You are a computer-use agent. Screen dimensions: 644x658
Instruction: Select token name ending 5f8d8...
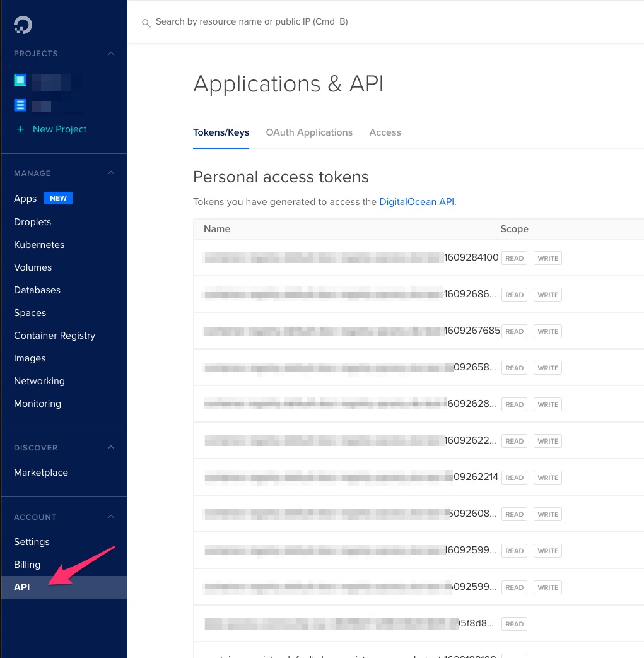click(349, 623)
